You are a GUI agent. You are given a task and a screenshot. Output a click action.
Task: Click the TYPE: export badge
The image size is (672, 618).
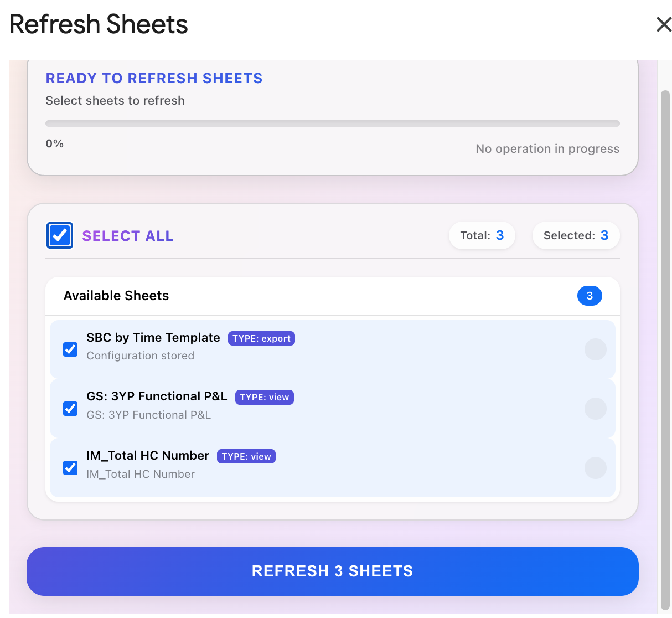pos(261,338)
